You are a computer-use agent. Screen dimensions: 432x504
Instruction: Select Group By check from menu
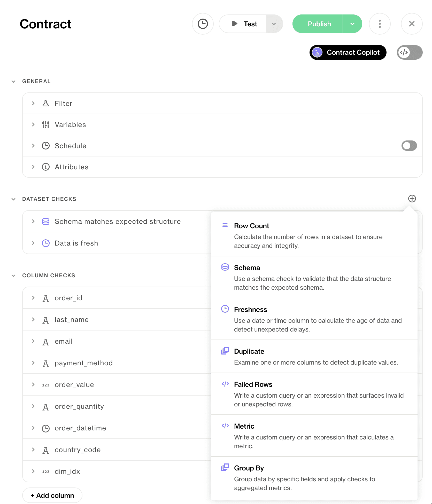[314, 478]
